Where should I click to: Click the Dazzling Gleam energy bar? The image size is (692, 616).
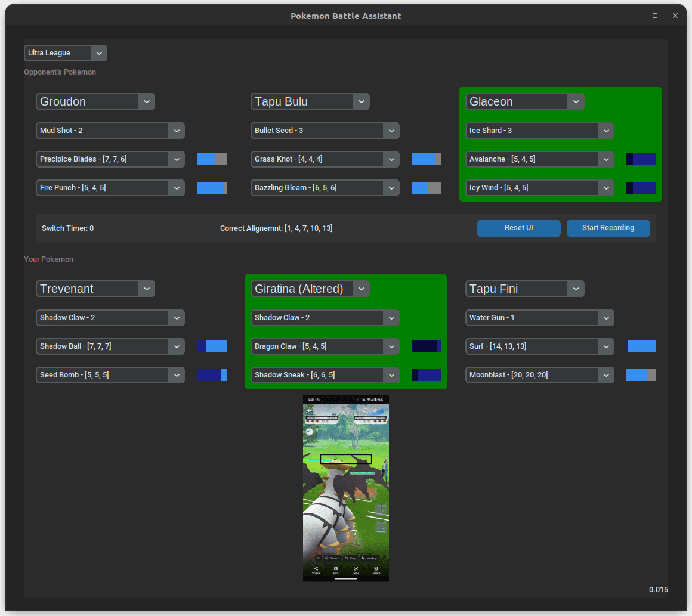(x=427, y=188)
